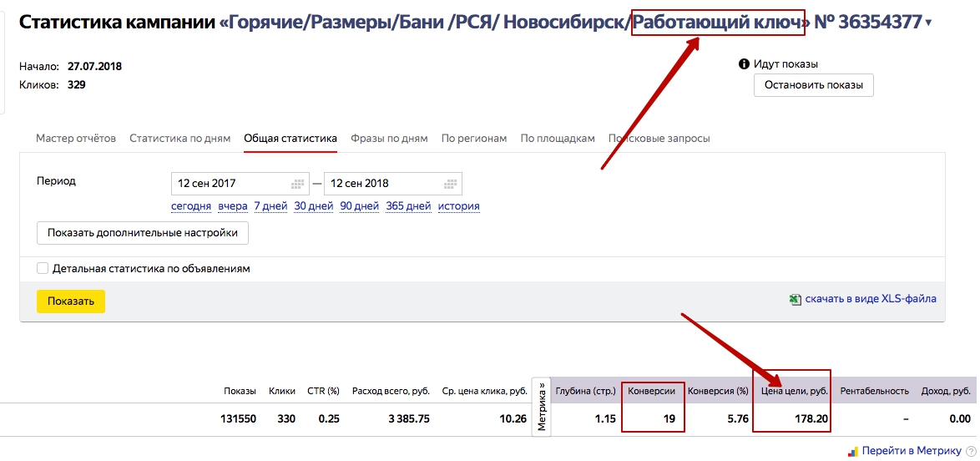Choose the 365 дней period link
The image size is (980, 461).
(408, 205)
